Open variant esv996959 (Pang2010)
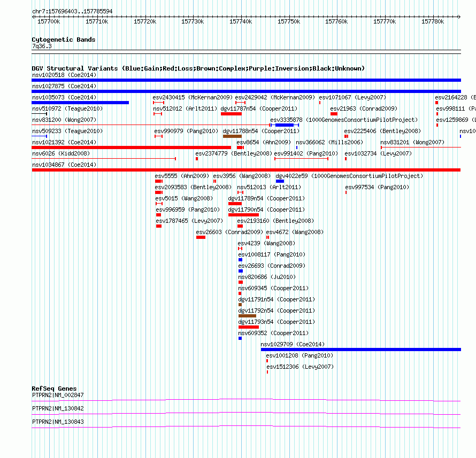 coord(188,209)
